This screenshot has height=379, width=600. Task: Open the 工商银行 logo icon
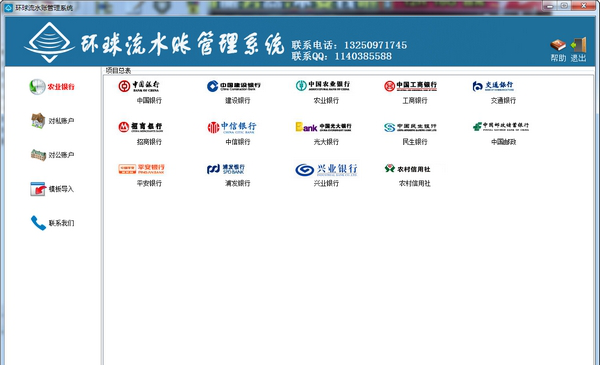pos(411,86)
